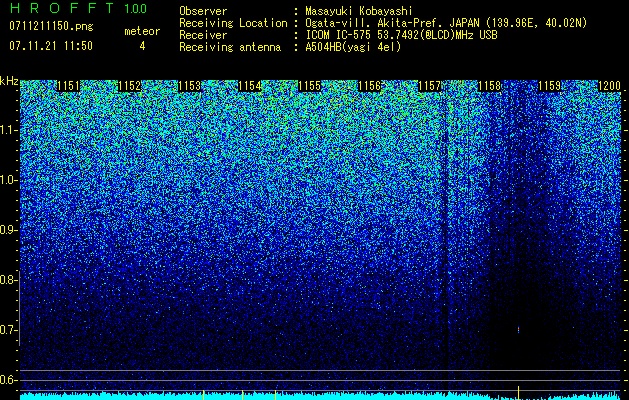Viewport: 629px width, 400px height.
Task: Click the 1154 time marker
Action: tap(250, 86)
